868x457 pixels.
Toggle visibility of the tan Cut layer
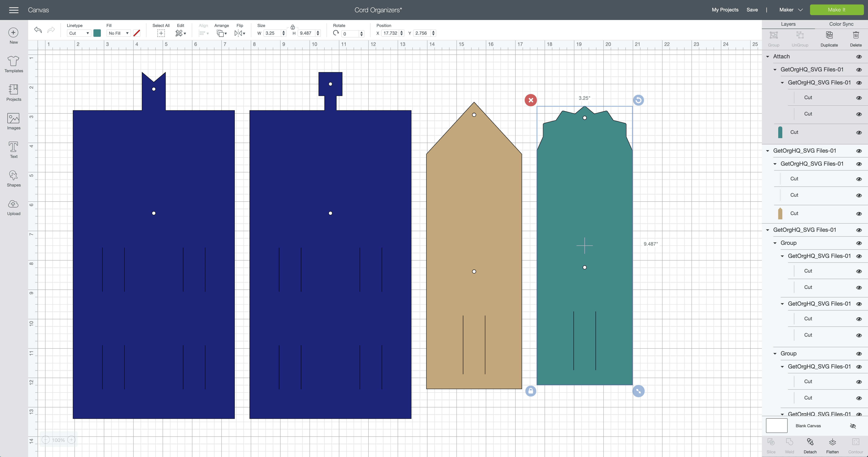[x=859, y=214]
